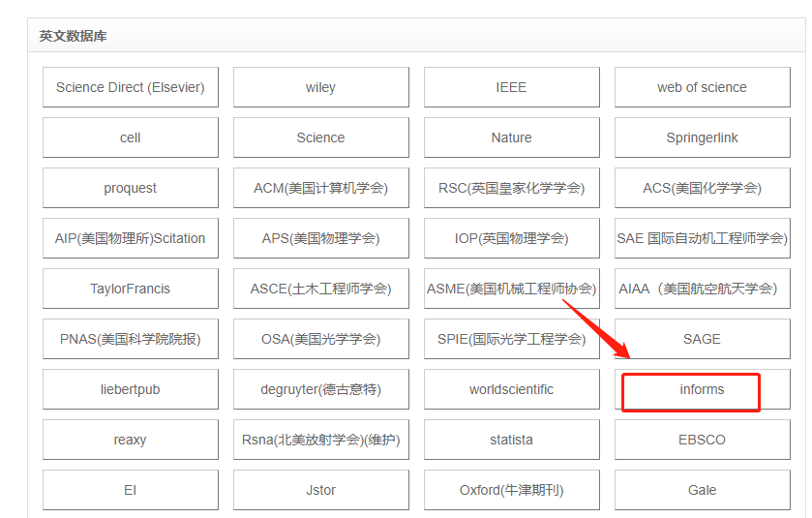
Task: Select the proquest database
Action: 131,188
